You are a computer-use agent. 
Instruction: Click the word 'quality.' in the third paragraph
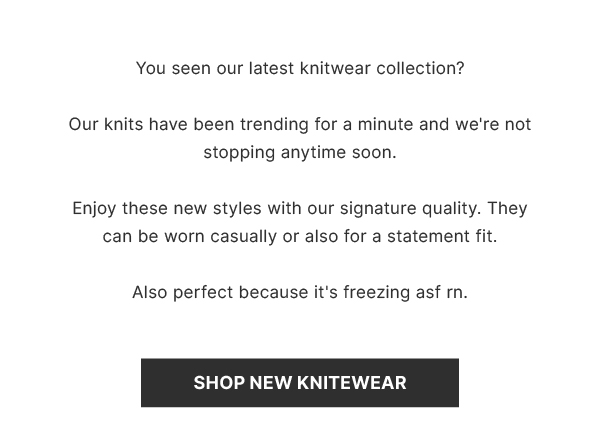coord(452,209)
